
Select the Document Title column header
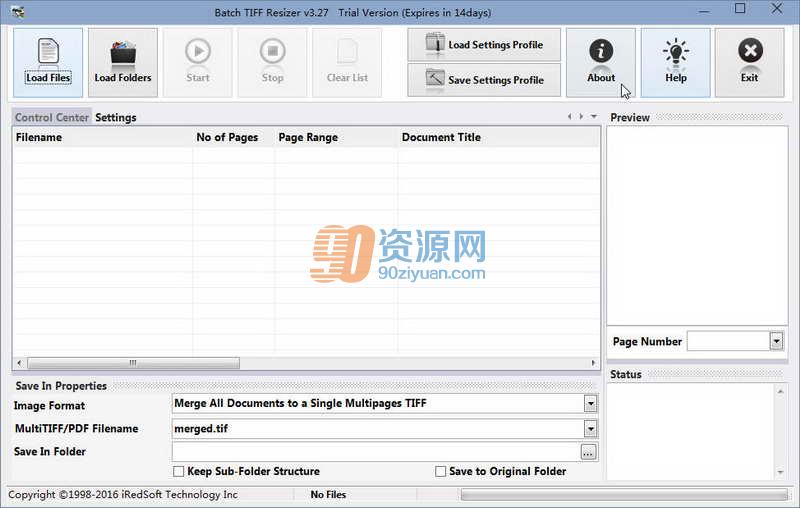498,137
